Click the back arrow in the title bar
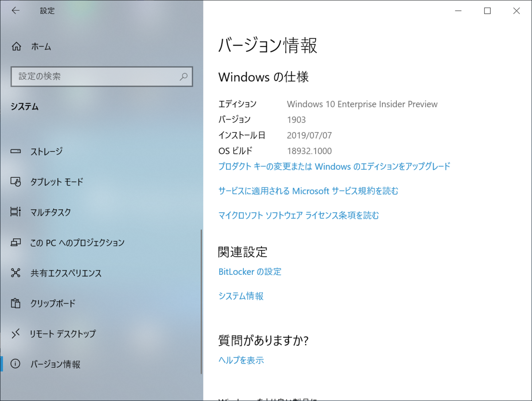The width and height of the screenshot is (532, 401). (x=16, y=11)
